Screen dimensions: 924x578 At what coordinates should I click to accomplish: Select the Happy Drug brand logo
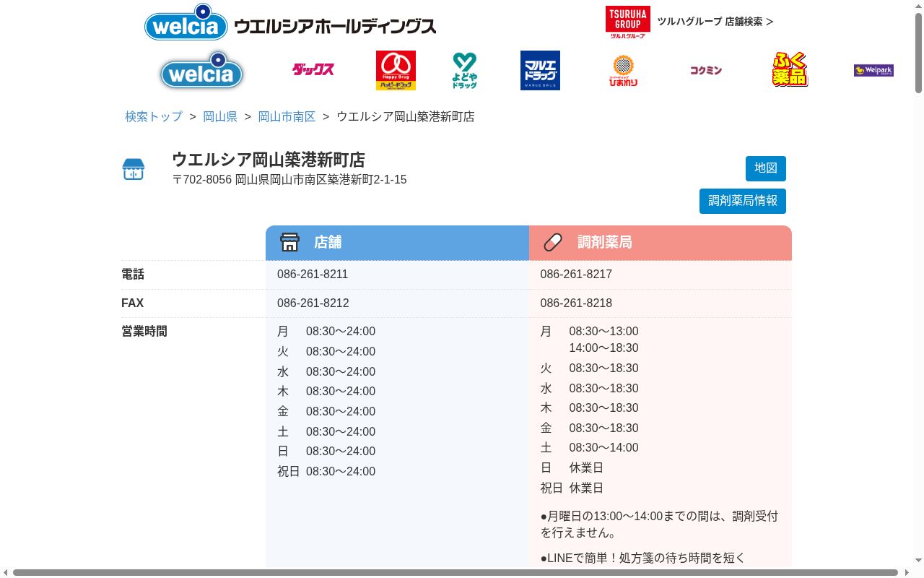pos(396,70)
